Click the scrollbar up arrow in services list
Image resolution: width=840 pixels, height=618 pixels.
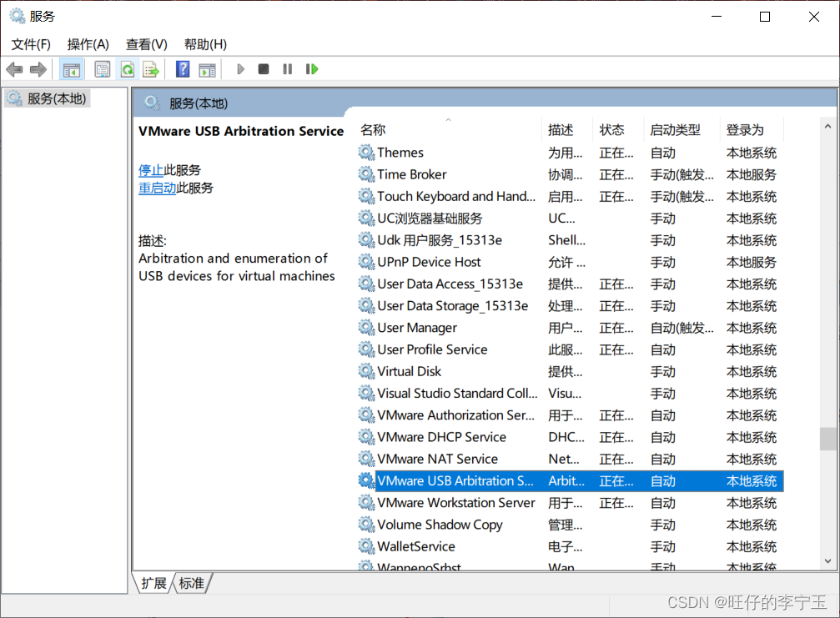point(827,127)
